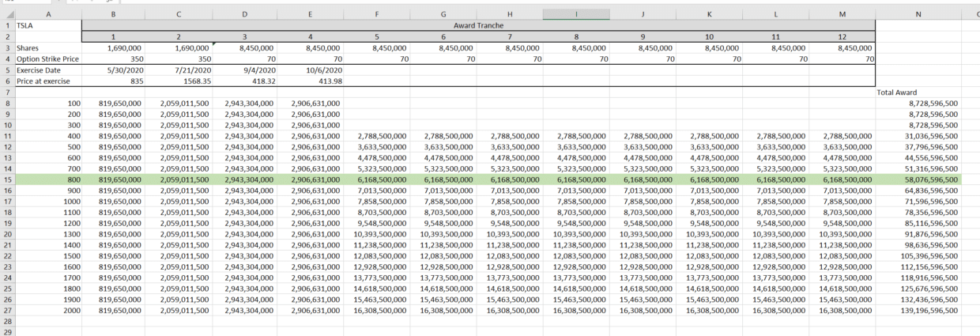Select 2,059,011,500 in row 27

tap(178, 311)
